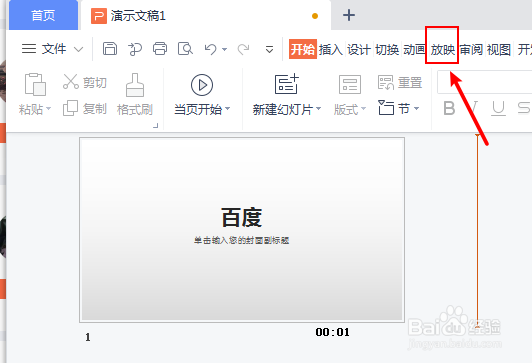Image resolution: width=532 pixels, height=363 pixels.
Task: Expand the arrow beside 文件 menu
Action: point(79,50)
